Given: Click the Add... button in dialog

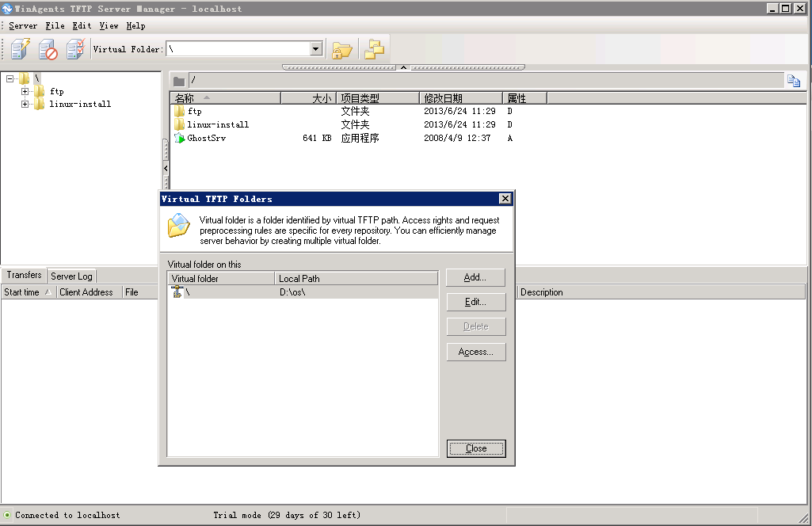Looking at the screenshot, I should 475,277.
